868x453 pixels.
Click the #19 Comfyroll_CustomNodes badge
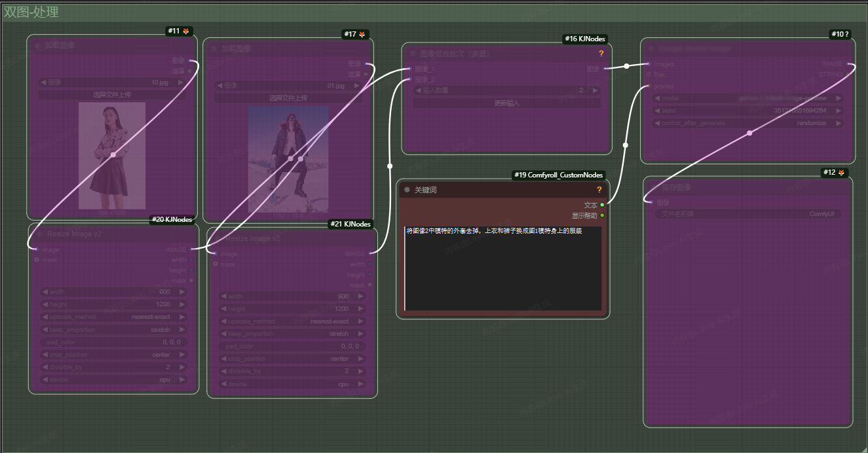pos(559,175)
